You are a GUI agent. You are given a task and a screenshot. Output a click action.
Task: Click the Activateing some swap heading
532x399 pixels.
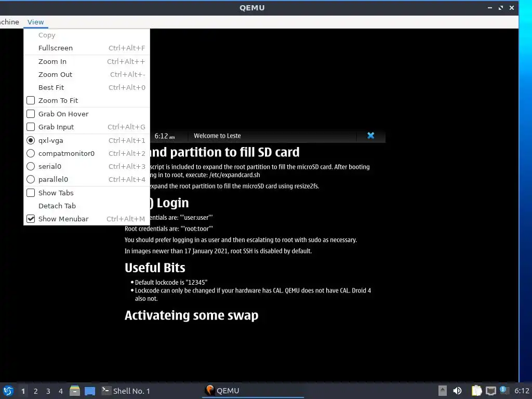coord(191,315)
